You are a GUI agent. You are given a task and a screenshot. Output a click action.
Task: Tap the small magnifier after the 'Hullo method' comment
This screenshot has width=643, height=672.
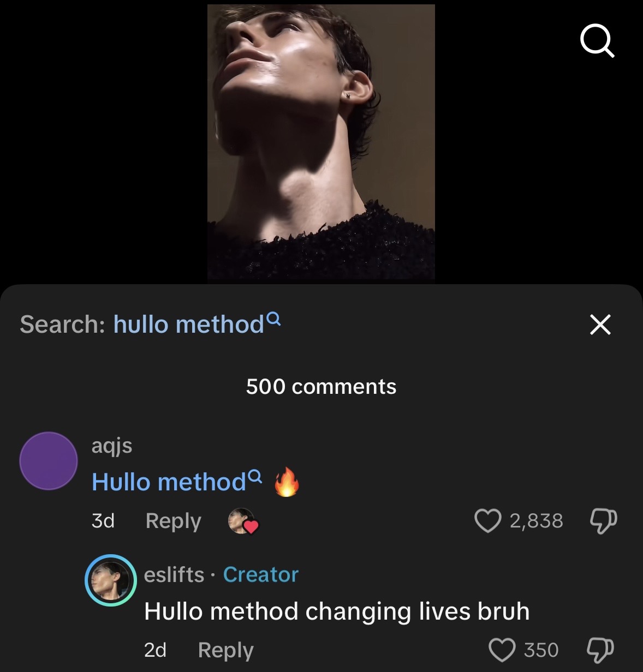255,477
